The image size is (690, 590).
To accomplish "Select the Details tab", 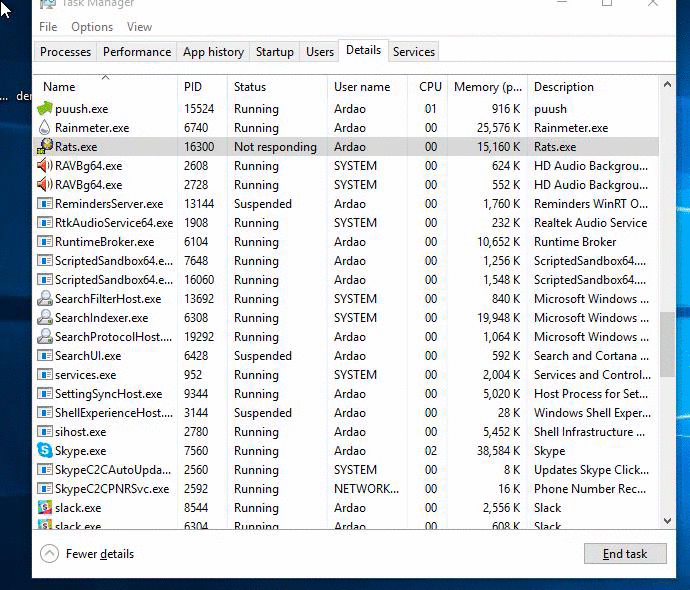I will click(363, 50).
